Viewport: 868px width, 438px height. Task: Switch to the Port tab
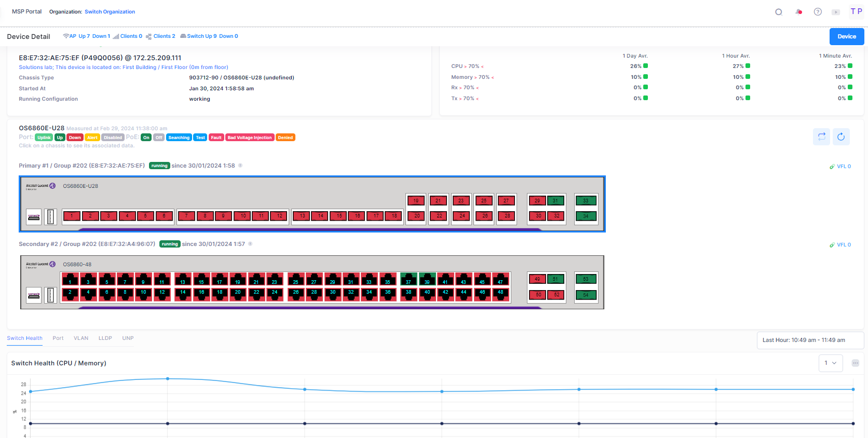(58, 338)
